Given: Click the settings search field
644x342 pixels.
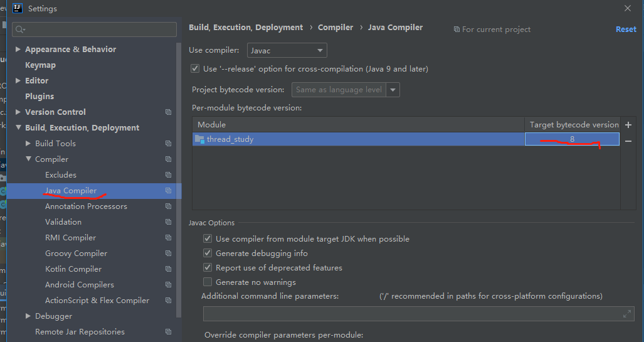Looking at the screenshot, I should pos(95,29).
